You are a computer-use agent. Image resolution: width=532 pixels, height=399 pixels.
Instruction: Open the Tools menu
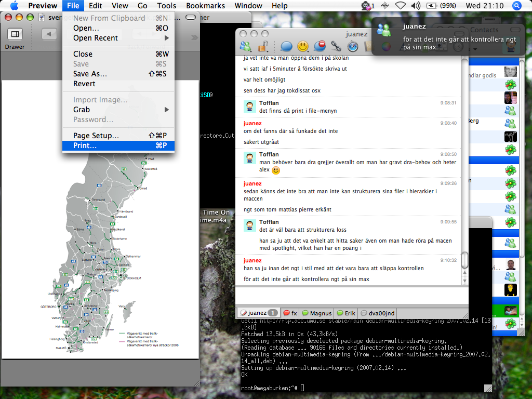point(167,5)
